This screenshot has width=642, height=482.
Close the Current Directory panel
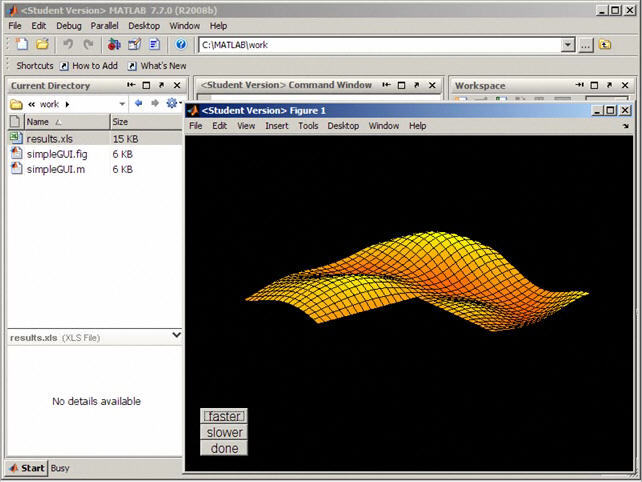pos(177,85)
